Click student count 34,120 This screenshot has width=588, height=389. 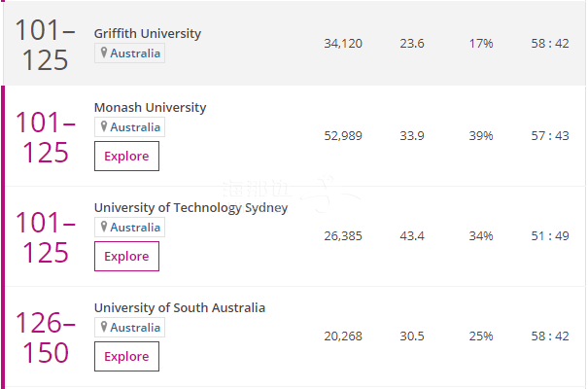pyautogui.click(x=343, y=44)
